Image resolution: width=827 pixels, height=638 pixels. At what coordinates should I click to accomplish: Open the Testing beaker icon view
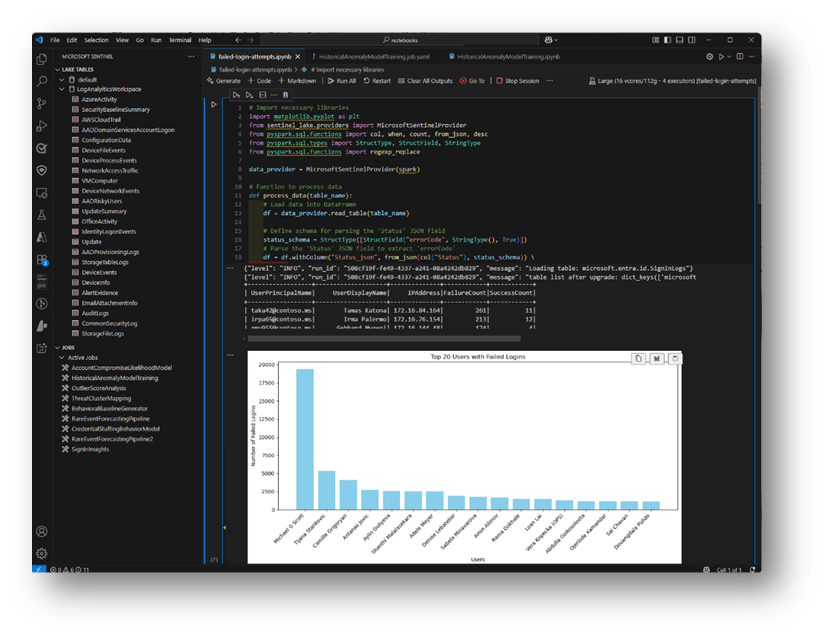42,215
